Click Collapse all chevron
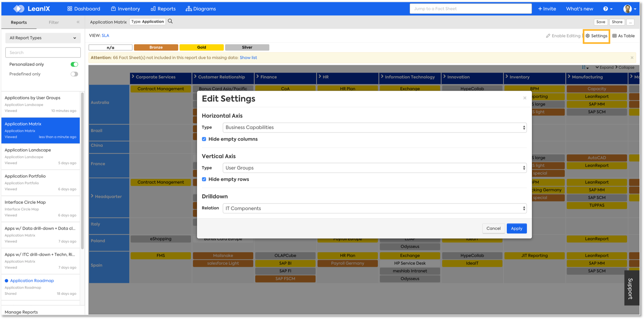The height and width of the screenshot is (319, 644). (x=625, y=67)
